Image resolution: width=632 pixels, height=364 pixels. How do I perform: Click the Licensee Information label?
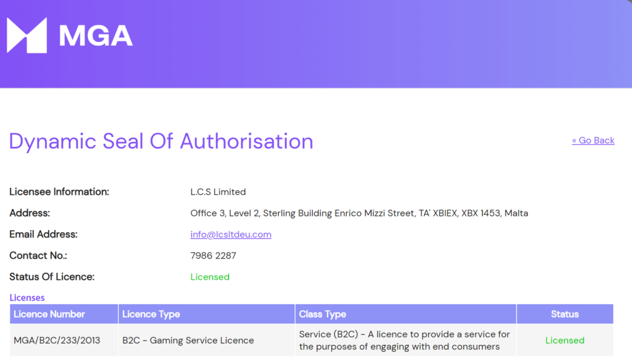click(x=59, y=192)
